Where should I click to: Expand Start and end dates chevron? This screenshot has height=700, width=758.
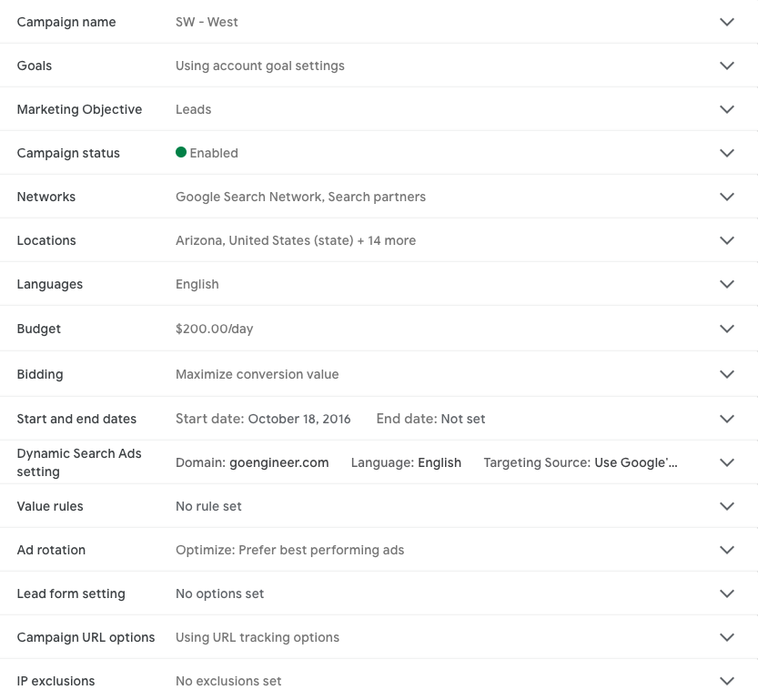click(x=726, y=419)
